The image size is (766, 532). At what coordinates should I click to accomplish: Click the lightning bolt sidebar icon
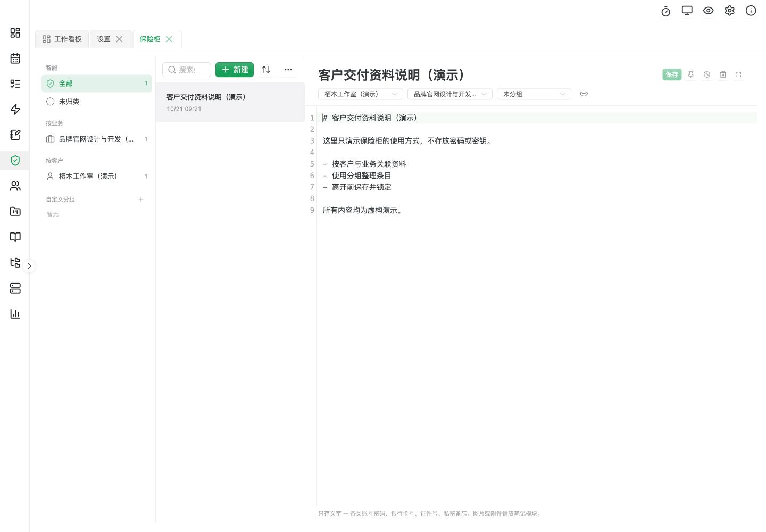pos(15,110)
